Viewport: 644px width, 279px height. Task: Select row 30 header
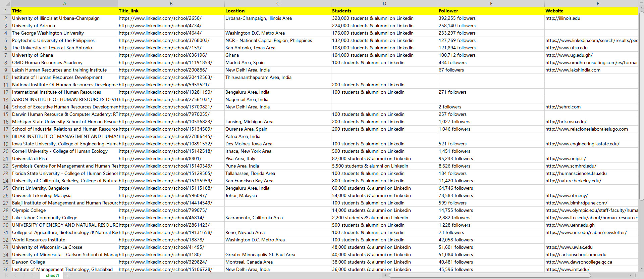[x=6, y=225]
